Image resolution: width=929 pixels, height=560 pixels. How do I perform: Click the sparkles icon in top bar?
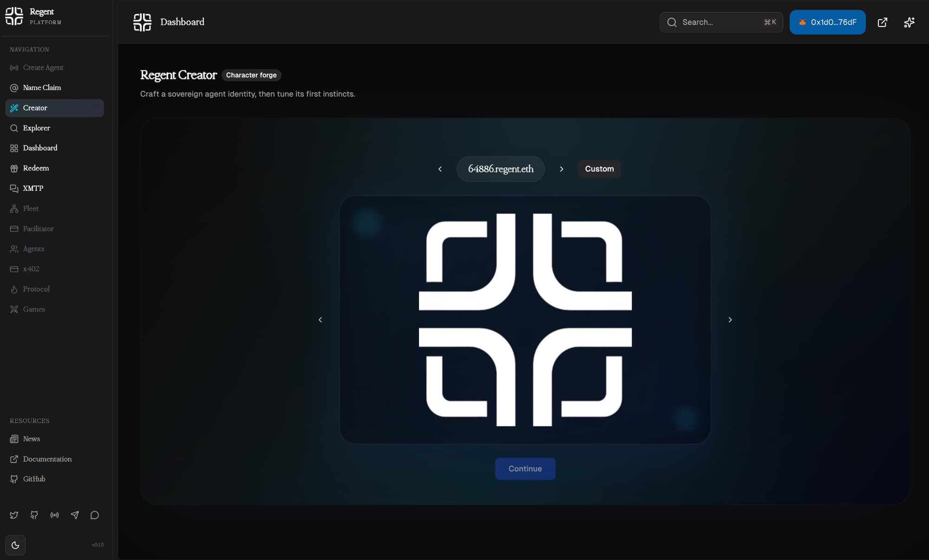click(909, 22)
